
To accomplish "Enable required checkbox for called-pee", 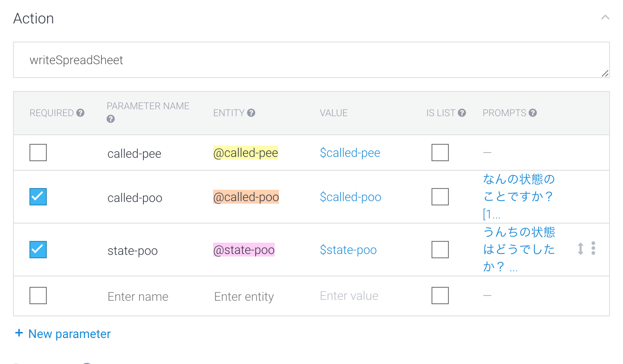I will pos(38,153).
